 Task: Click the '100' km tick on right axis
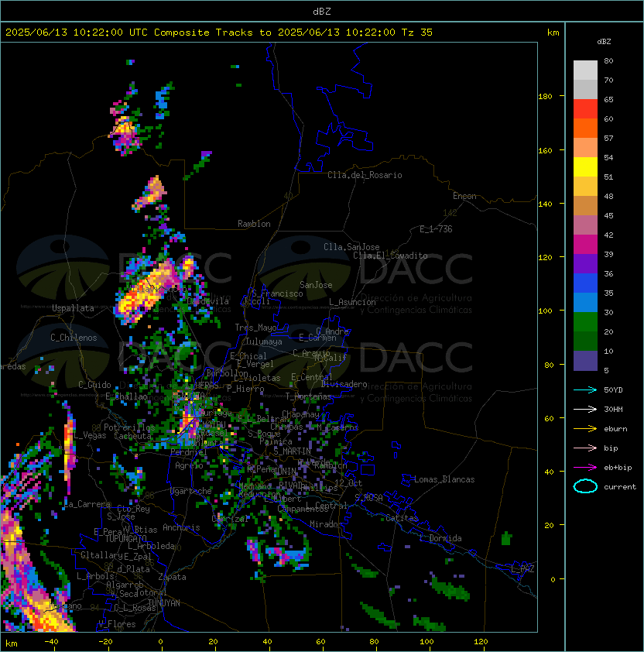(545, 311)
